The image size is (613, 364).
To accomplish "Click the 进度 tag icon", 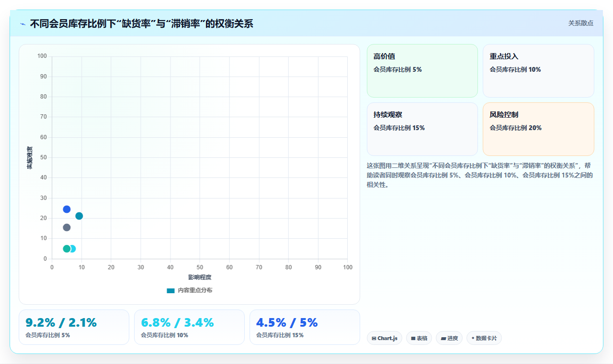I will pyautogui.click(x=443, y=338).
